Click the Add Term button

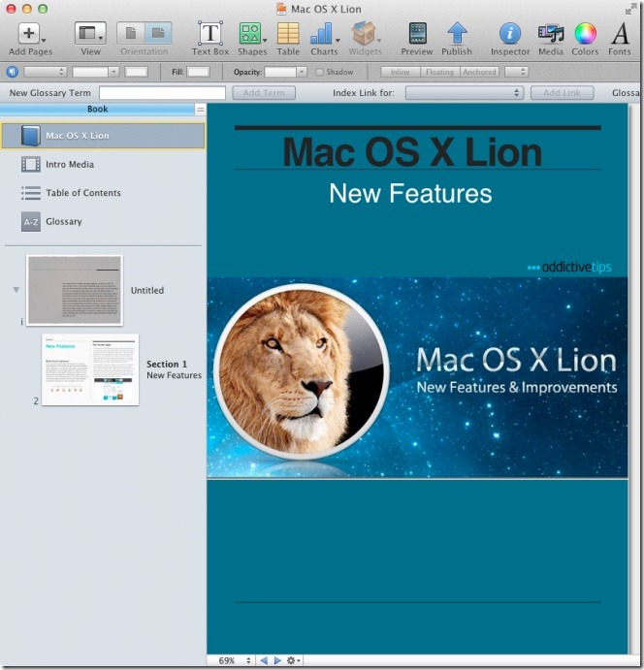[x=264, y=93]
